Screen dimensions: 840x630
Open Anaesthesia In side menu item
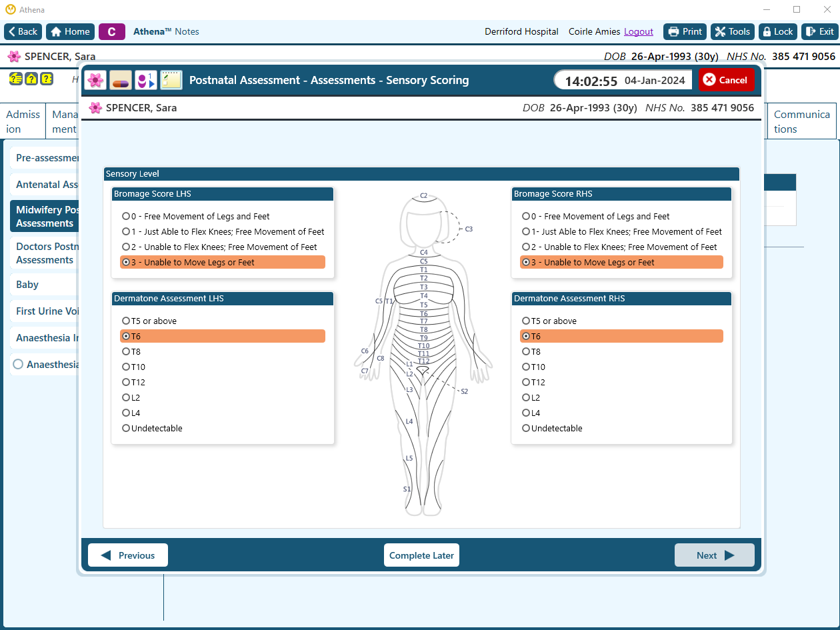coord(45,338)
